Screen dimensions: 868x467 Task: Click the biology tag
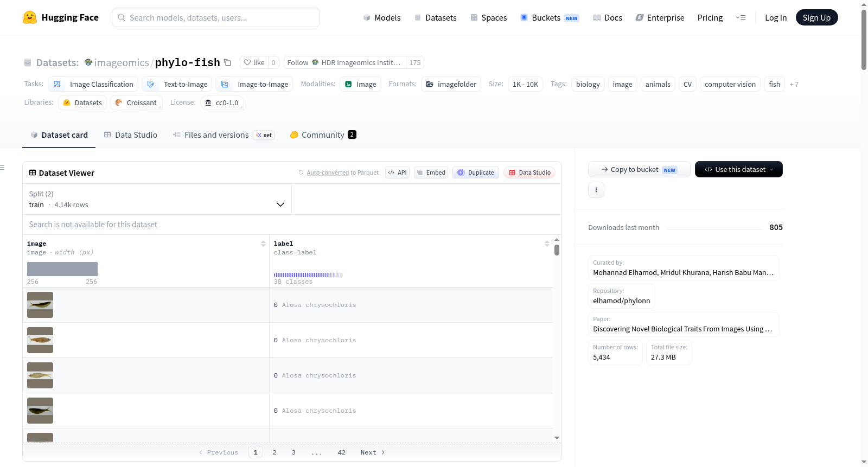tap(588, 84)
